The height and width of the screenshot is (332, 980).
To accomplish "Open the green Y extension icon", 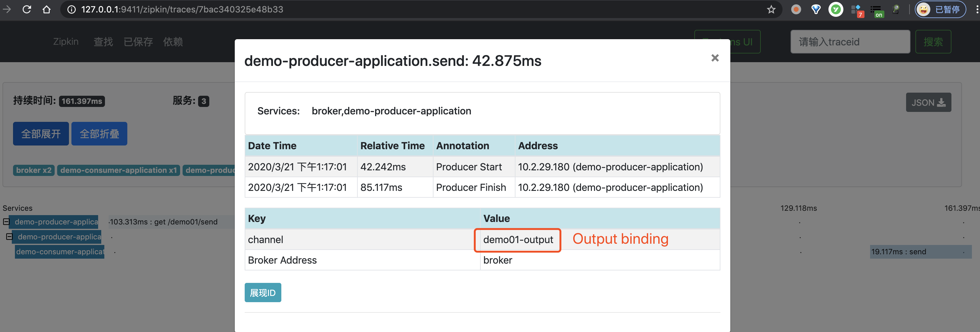I will [x=835, y=10].
